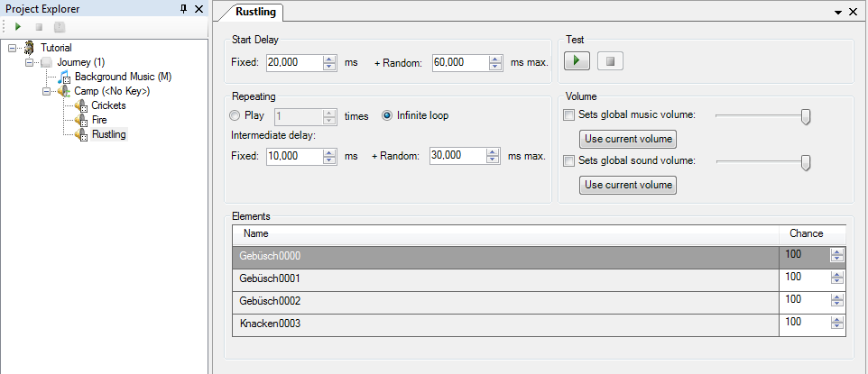Click Use current volume under music volume

point(628,139)
